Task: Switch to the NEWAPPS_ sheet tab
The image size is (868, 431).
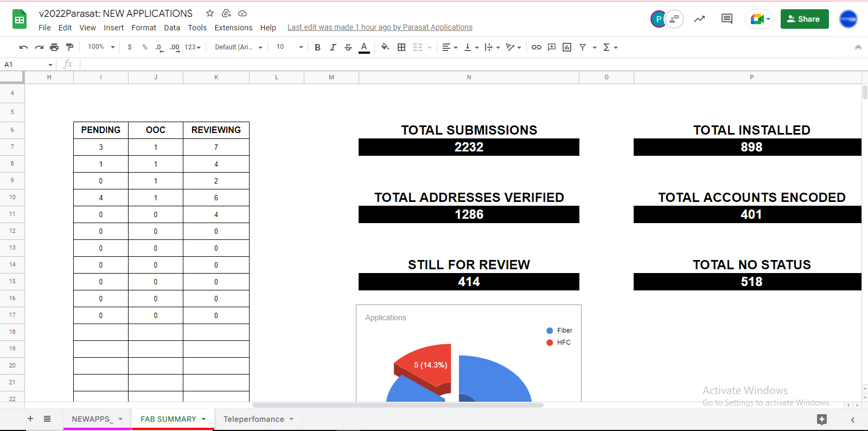Action: tap(92, 419)
